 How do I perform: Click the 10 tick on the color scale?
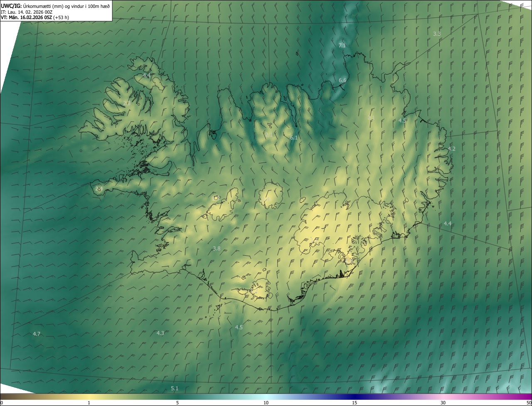pyautogui.click(x=266, y=403)
